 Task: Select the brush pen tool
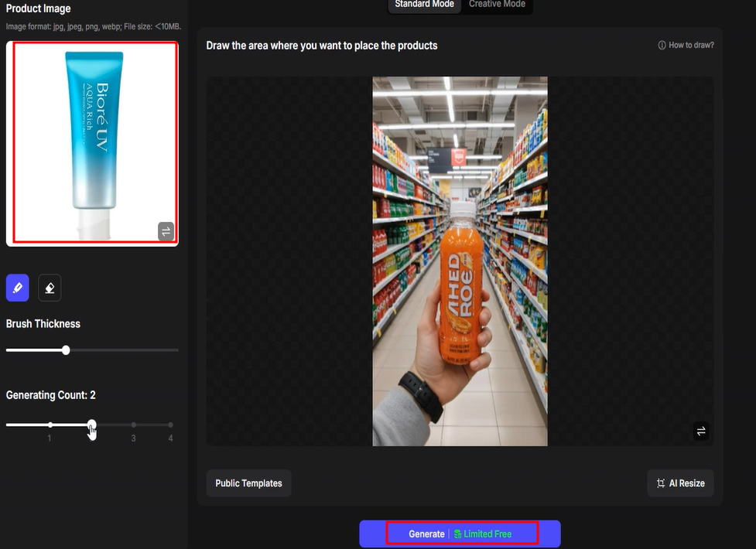coord(17,288)
